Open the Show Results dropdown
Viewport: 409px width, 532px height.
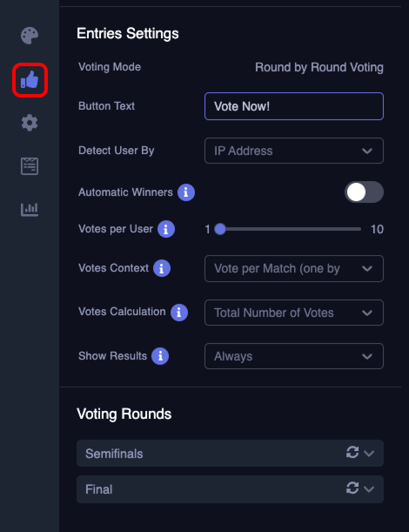pyautogui.click(x=294, y=356)
